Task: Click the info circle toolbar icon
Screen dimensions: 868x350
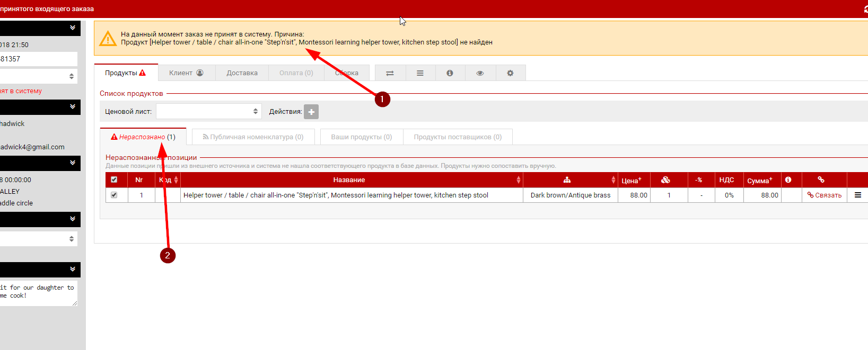Action: coord(450,73)
